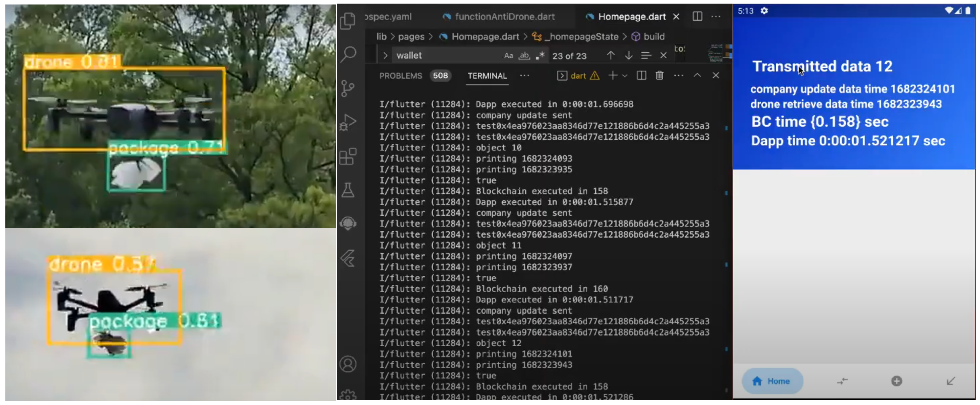Maximize panel size with the up chevron
The image size is (980, 405).
(x=697, y=75)
